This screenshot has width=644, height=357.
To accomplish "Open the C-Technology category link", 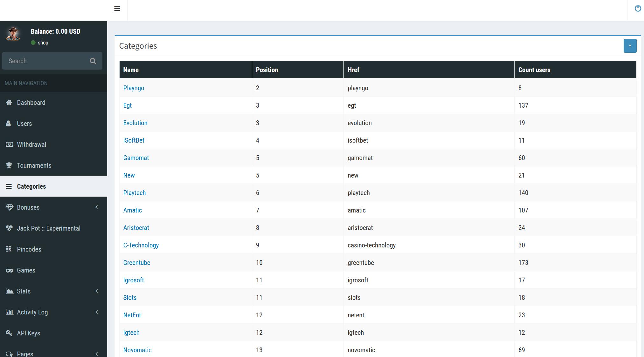I will (141, 245).
